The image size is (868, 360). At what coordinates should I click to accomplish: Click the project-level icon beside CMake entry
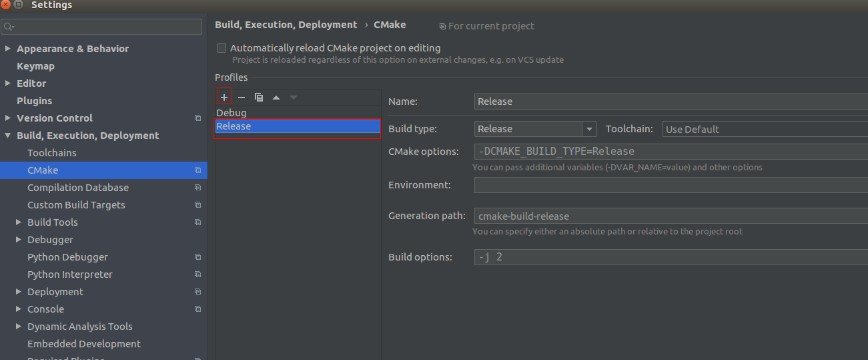(x=197, y=170)
